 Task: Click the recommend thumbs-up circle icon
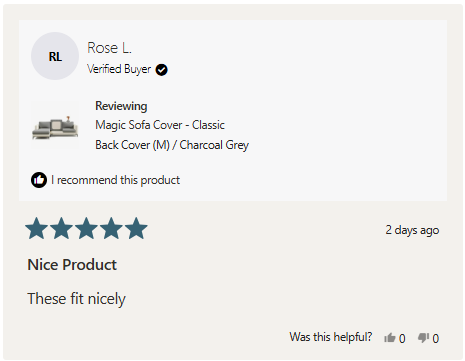[x=39, y=180]
